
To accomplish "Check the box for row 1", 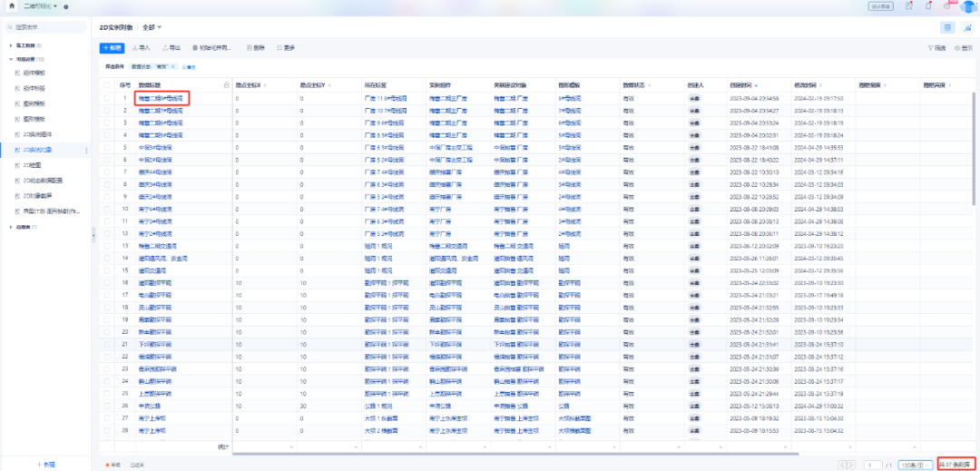I will click(107, 98).
